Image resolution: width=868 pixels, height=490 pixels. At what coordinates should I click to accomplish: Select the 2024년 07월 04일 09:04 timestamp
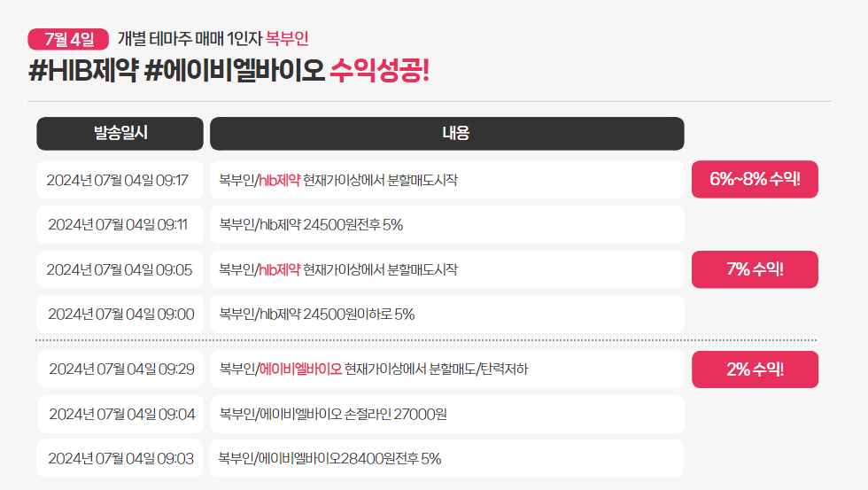tap(120, 414)
